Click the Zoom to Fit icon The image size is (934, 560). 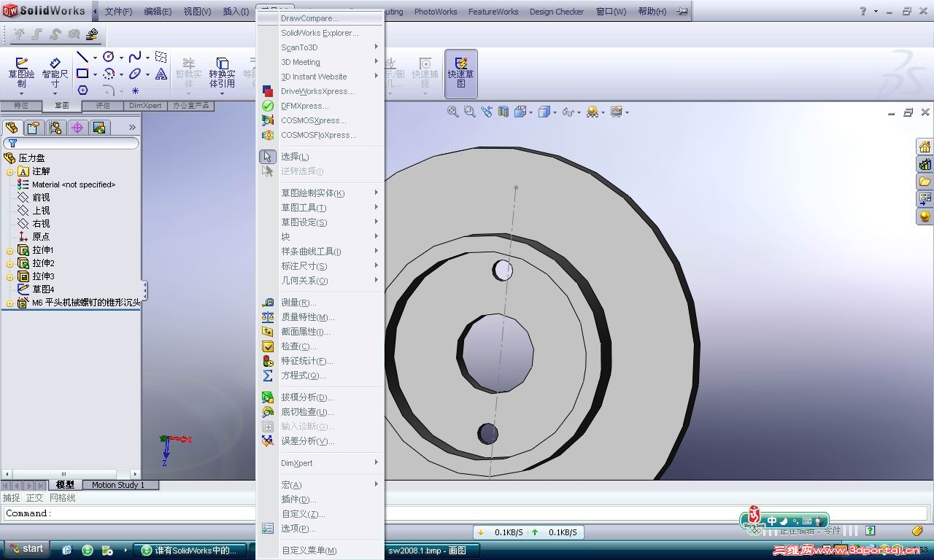tap(452, 112)
